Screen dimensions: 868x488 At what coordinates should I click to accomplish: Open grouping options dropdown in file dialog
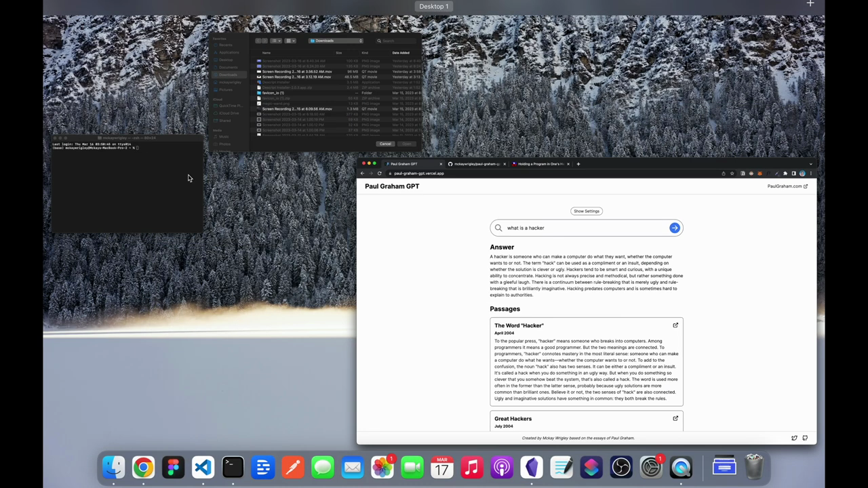coord(290,41)
